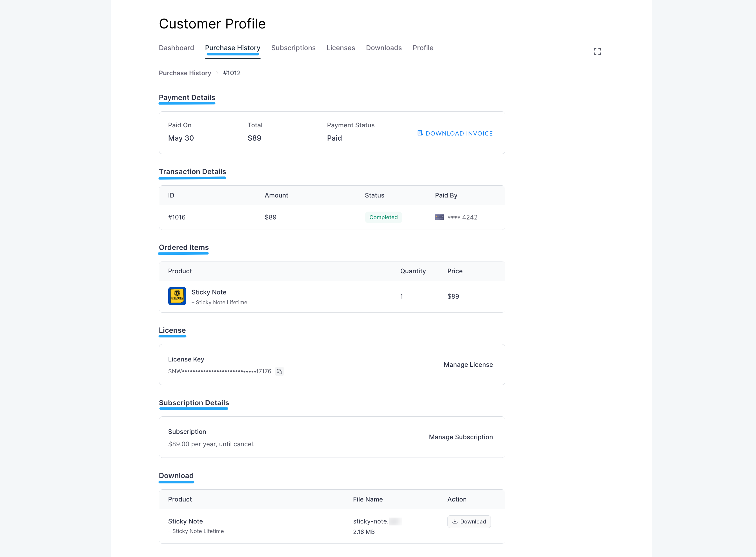Click the download arrow icon inside Download button
The width and height of the screenshot is (756, 557).
click(455, 521)
